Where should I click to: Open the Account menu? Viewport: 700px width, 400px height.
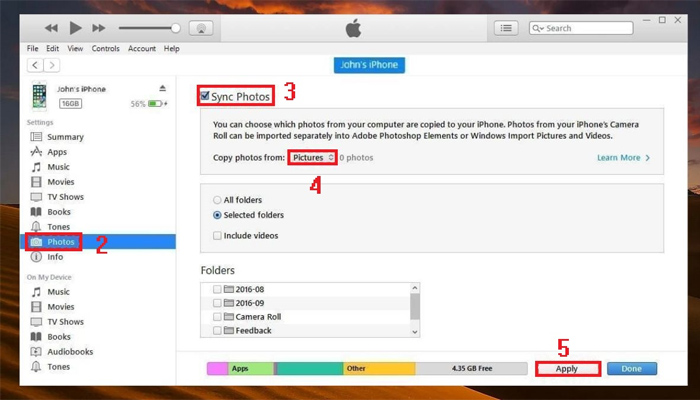coord(142,48)
